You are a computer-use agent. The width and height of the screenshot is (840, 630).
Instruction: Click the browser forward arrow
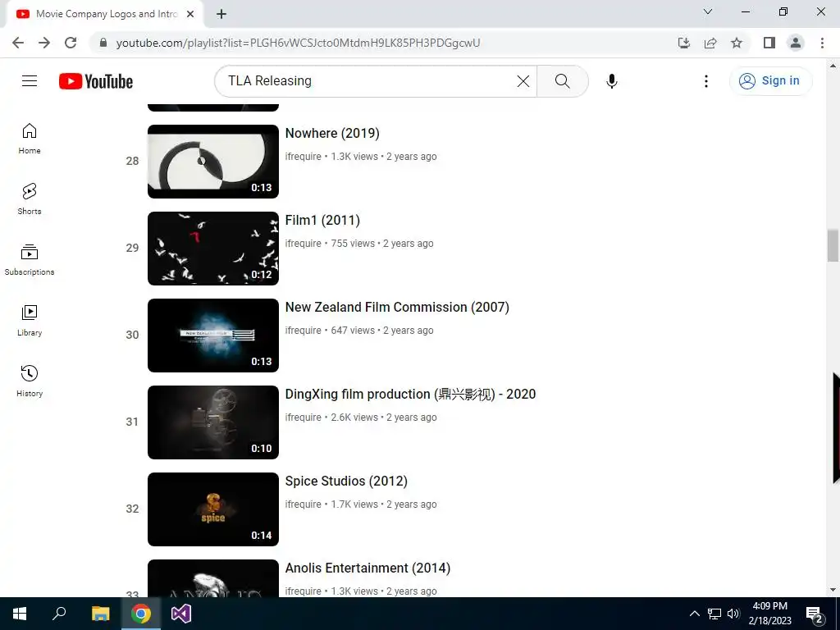click(x=44, y=43)
